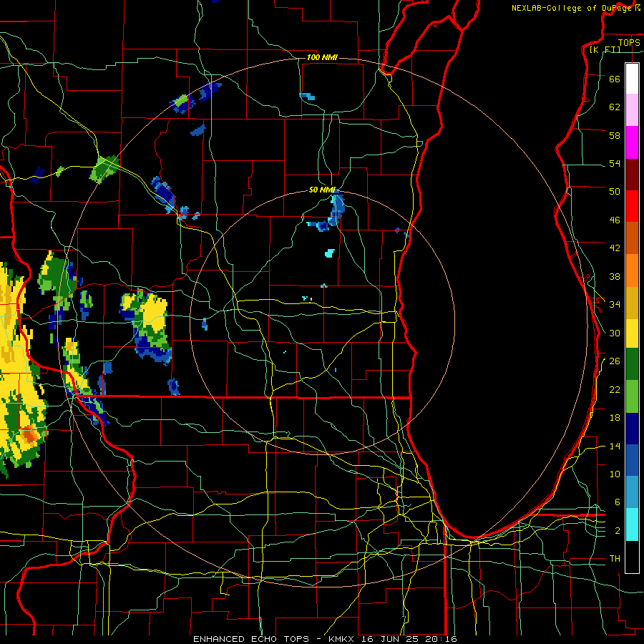Click the "16 JUN 25 20:16" timestamp
Viewport: 644px width, 644px height.
click(x=409, y=639)
